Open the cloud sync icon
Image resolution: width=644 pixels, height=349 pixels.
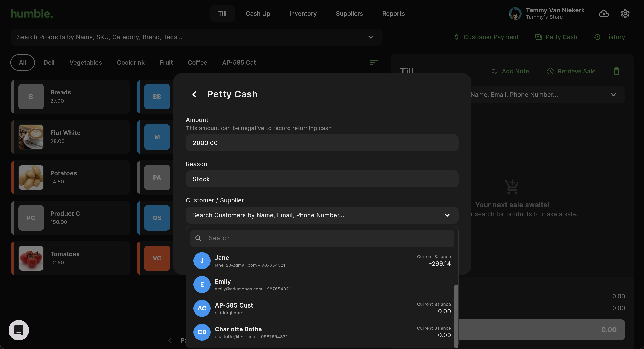coord(604,14)
